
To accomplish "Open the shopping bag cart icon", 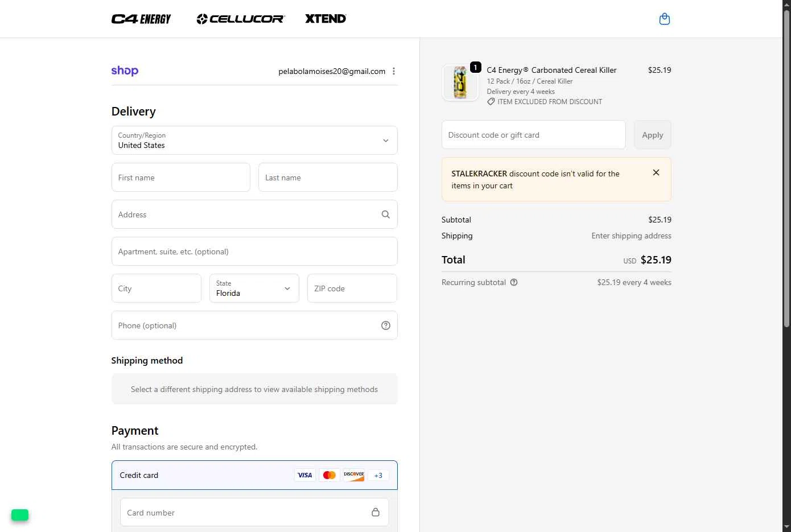I will [664, 19].
